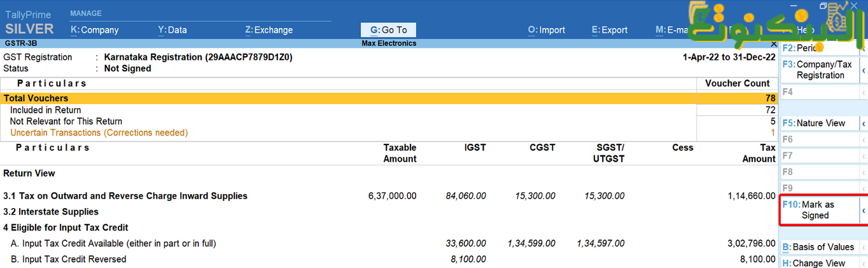This screenshot has width=868, height=268.
Task: Click taxable amount 6,37,000.00
Action: (x=392, y=196)
